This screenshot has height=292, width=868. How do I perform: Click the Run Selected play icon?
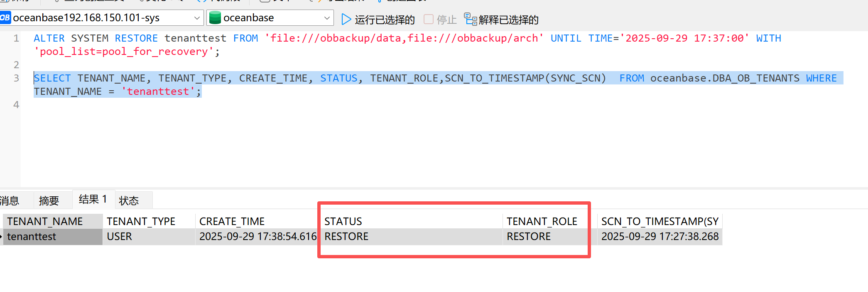(x=346, y=19)
